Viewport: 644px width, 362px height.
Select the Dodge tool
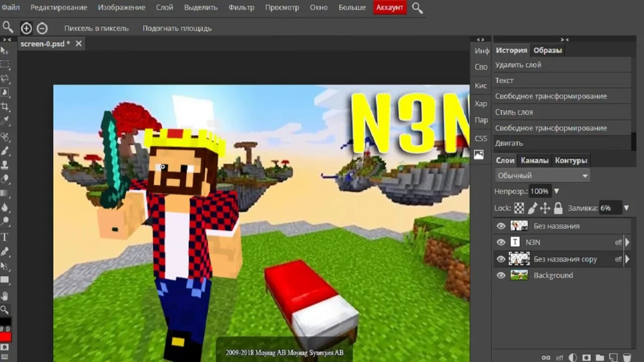pyautogui.click(x=5, y=221)
